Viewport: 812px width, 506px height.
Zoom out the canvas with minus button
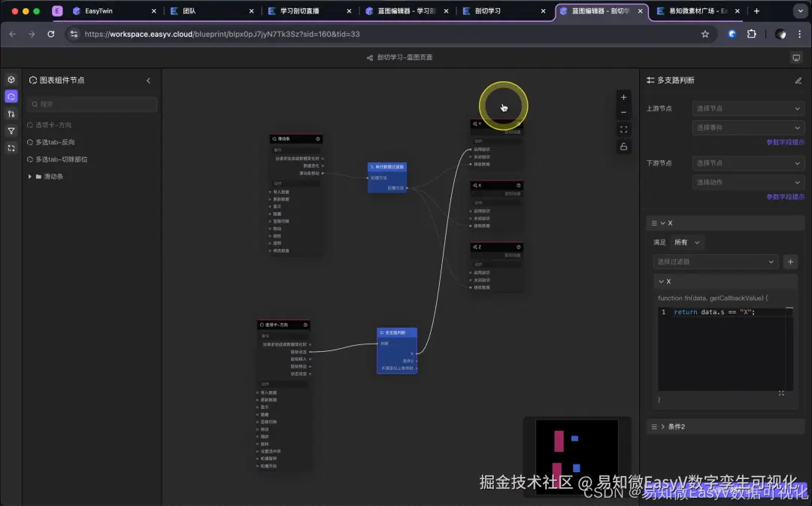(x=623, y=112)
